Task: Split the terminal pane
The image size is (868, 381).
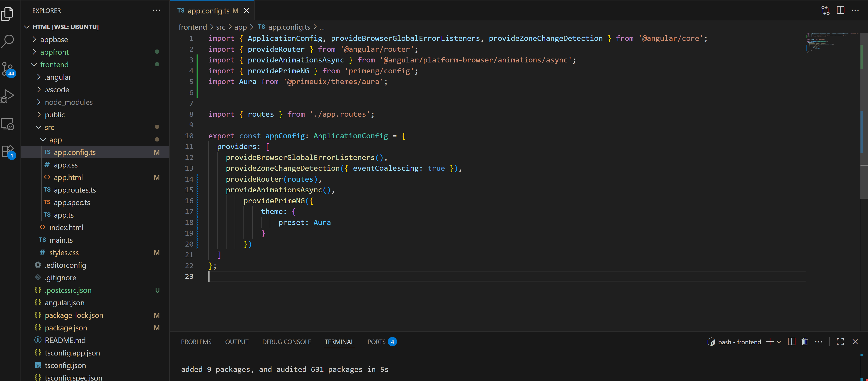Action: [x=791, y=342]
